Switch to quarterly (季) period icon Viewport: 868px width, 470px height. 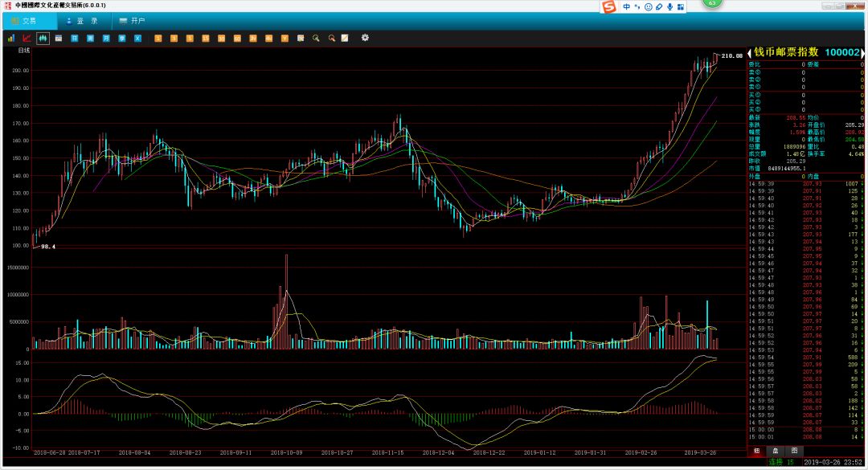pyautogui.click(x=122, y=39)
